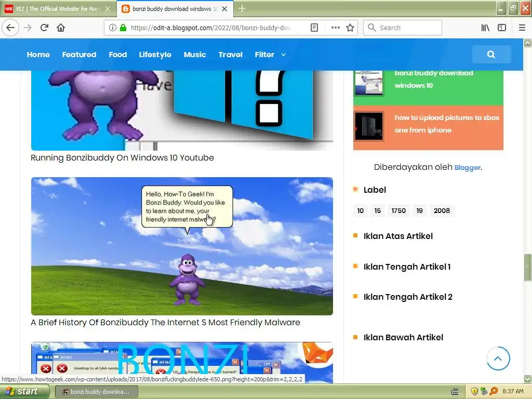Open the Lifestyle menu item
This screenshot has width=532, height=399.
(x=155, y=54)
